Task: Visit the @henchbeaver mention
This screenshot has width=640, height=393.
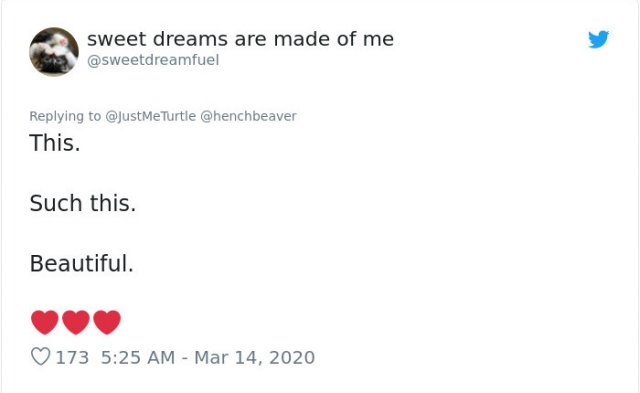Action: [x=248, y=116]
